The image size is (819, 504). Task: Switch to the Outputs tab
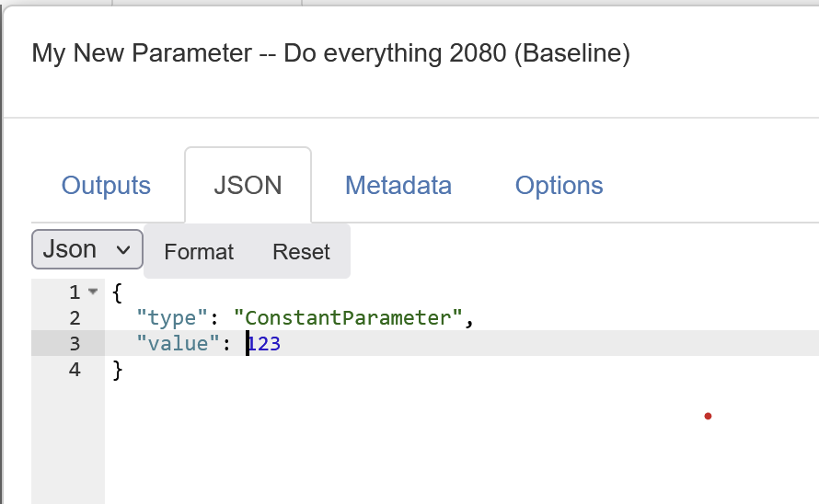(x=106, y=186)
